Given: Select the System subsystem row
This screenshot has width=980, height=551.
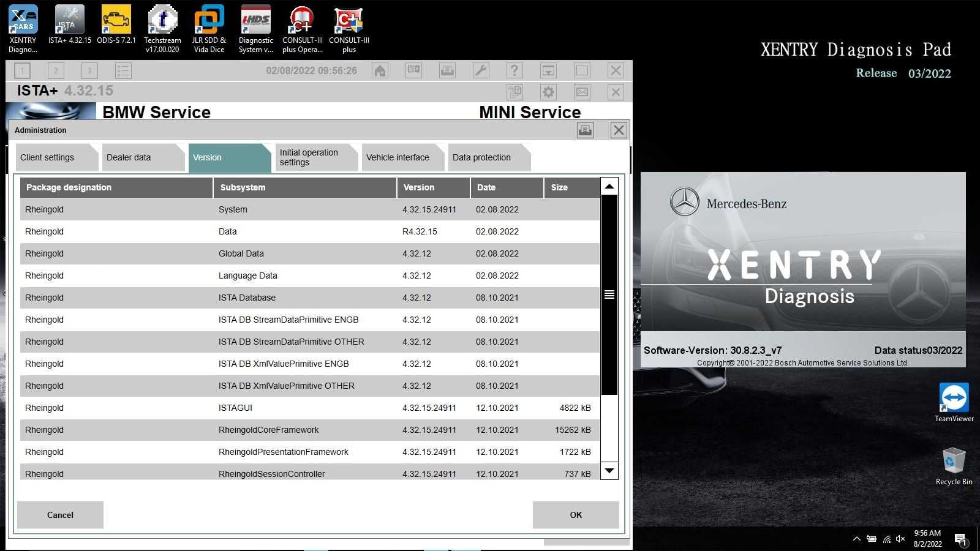Looking at the screenshot, I should 310,209.
